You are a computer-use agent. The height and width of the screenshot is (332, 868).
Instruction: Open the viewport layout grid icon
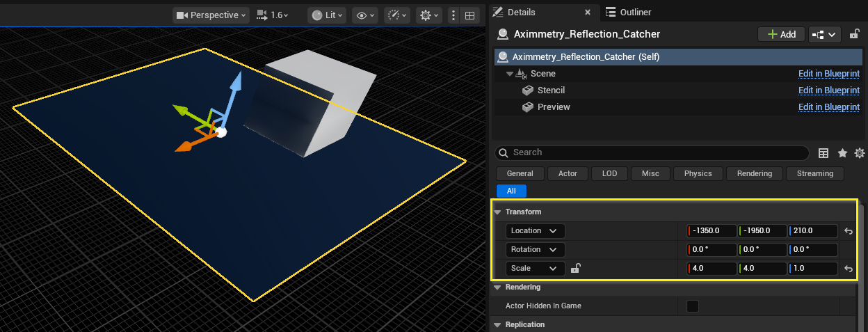click(470, 15)
